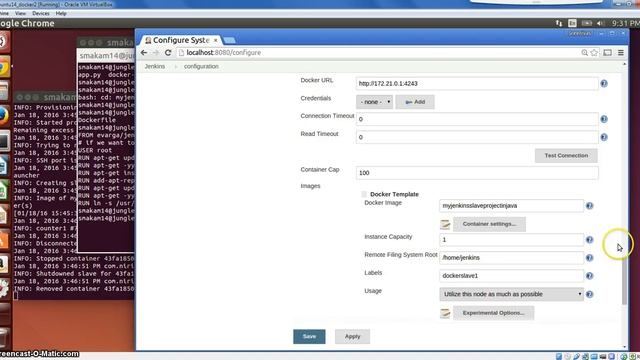Screen dimensions: 640x360
Task: Click the Instance Capacity input field
Action: tap(511, 240)
